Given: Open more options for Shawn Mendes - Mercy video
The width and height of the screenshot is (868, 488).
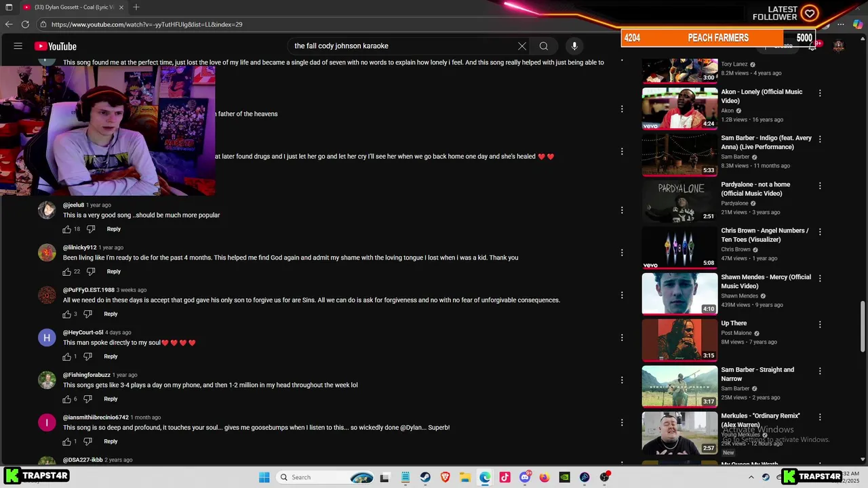Looking at the screenshot, I should (x=820, y=278).
